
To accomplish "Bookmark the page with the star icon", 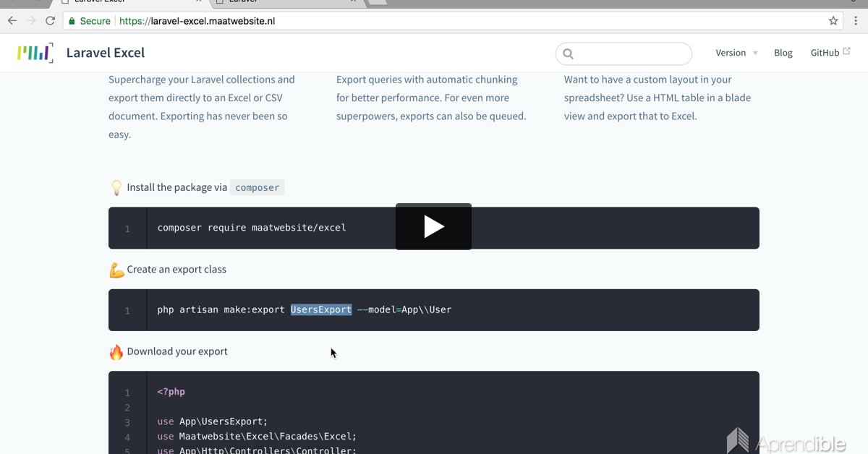I will [x=833, y=21].
